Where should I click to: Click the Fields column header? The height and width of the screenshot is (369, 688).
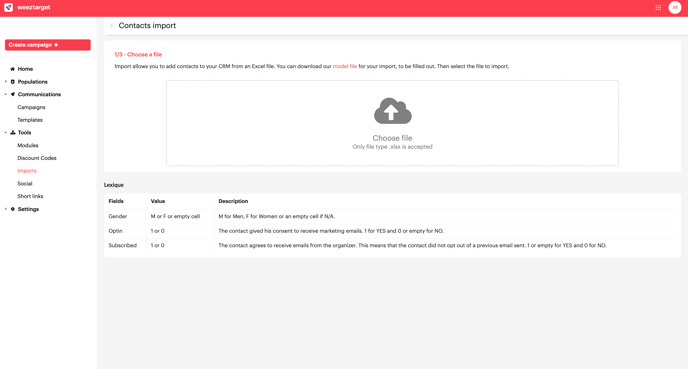pos(116,201)
